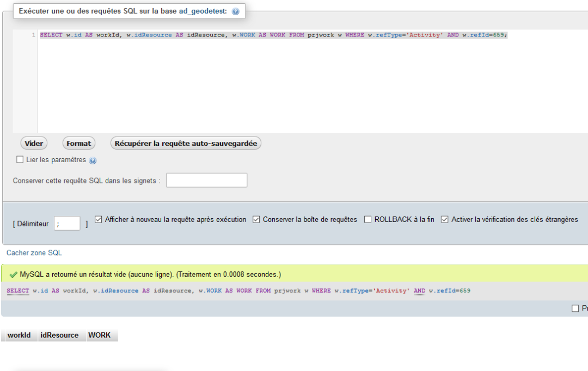
Task: Click into the SQL query editor area
Action: pos(310,82)
